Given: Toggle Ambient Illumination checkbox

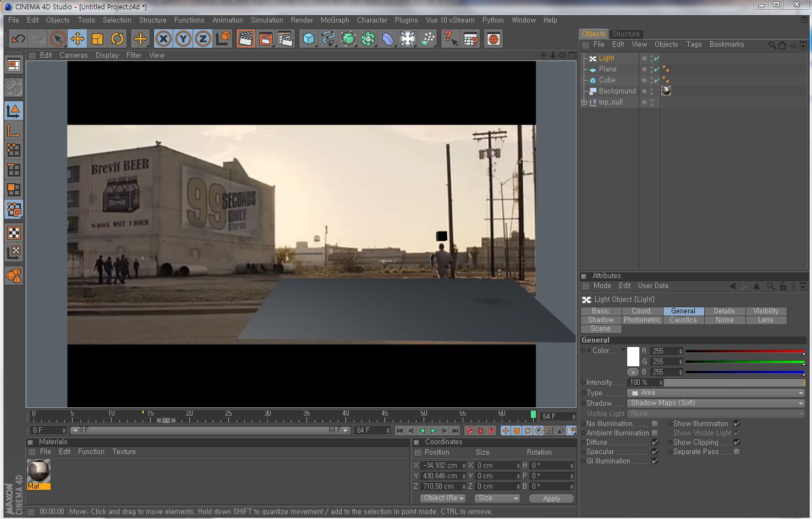Looking at the screenshot, I should [x=655, y=433].
